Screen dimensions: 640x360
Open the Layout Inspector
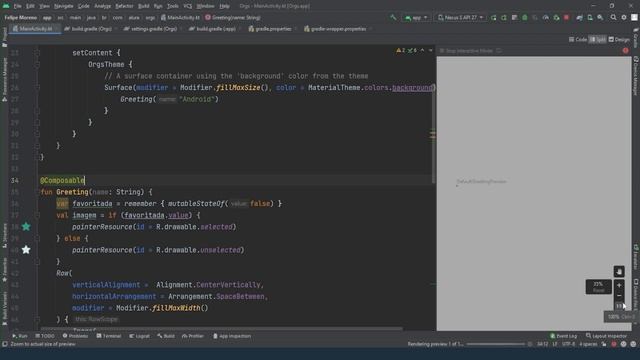(606, 336)
